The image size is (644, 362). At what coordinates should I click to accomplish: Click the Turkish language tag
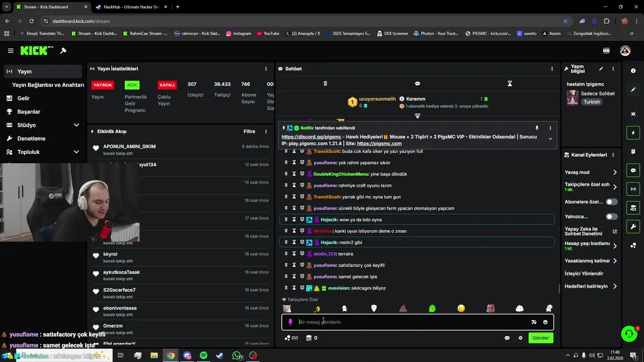tap(592, 102)
